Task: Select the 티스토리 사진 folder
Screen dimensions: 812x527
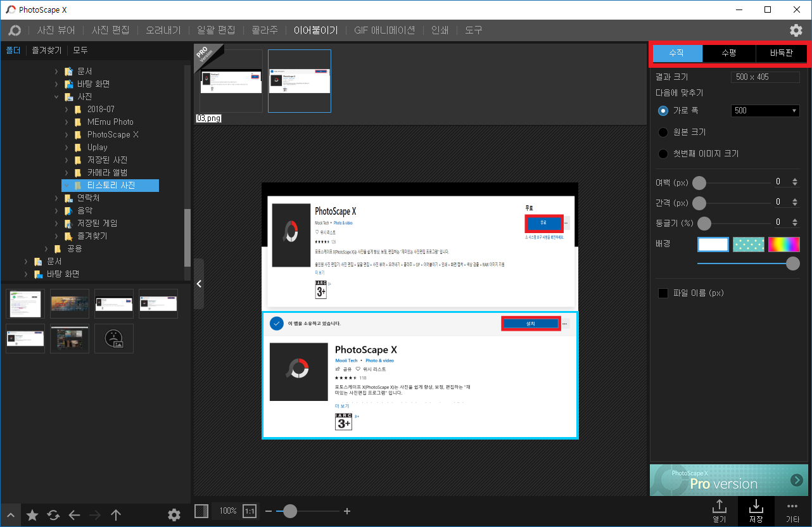Action: point(111,185)
